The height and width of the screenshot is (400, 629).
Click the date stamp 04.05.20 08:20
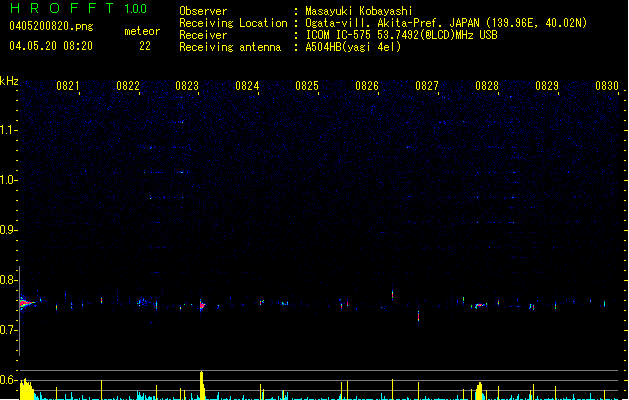coord(51,46)
